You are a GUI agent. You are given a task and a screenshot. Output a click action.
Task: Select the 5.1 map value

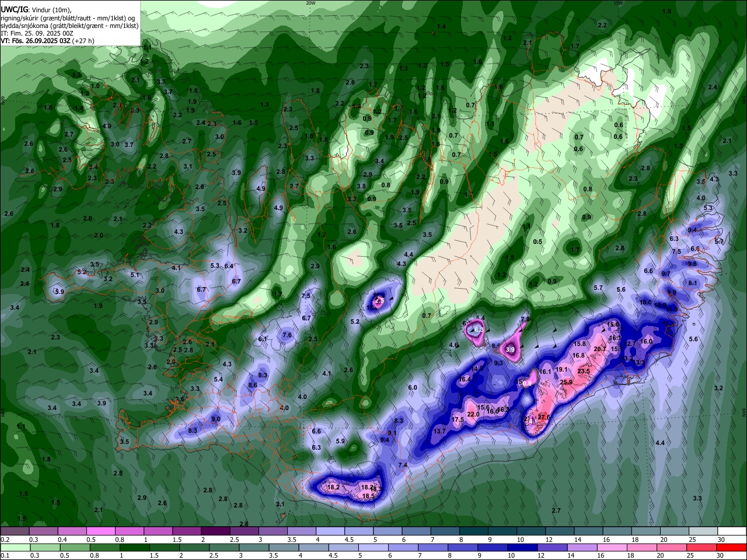pos(135,275)
